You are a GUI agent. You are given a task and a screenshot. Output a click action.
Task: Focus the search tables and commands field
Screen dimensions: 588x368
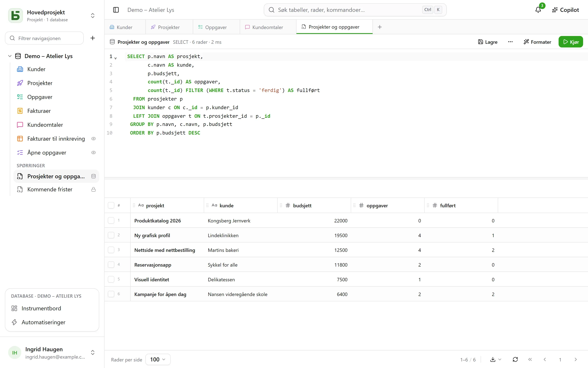pyautogui.click(x=355, y=10)
